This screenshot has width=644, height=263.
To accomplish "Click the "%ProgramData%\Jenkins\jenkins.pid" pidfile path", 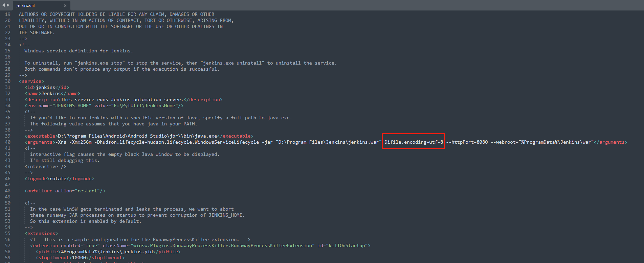I will click(107, 252).
